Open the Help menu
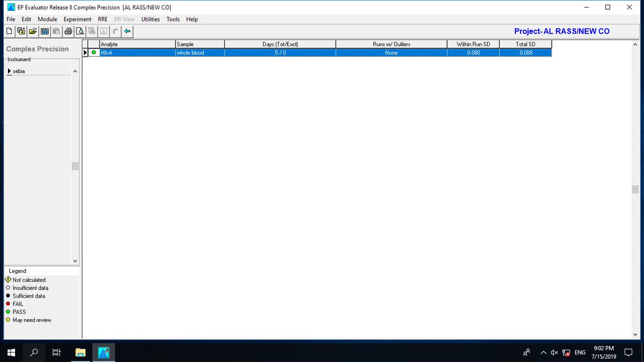The width and height of the screenshot is (644, 362). tap(192, 19)
